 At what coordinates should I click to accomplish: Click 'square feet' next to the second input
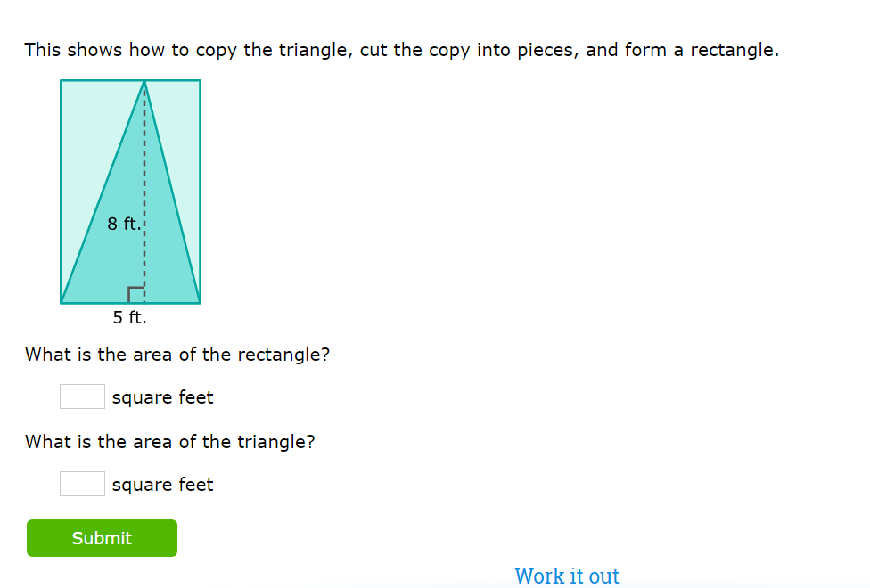162,484
